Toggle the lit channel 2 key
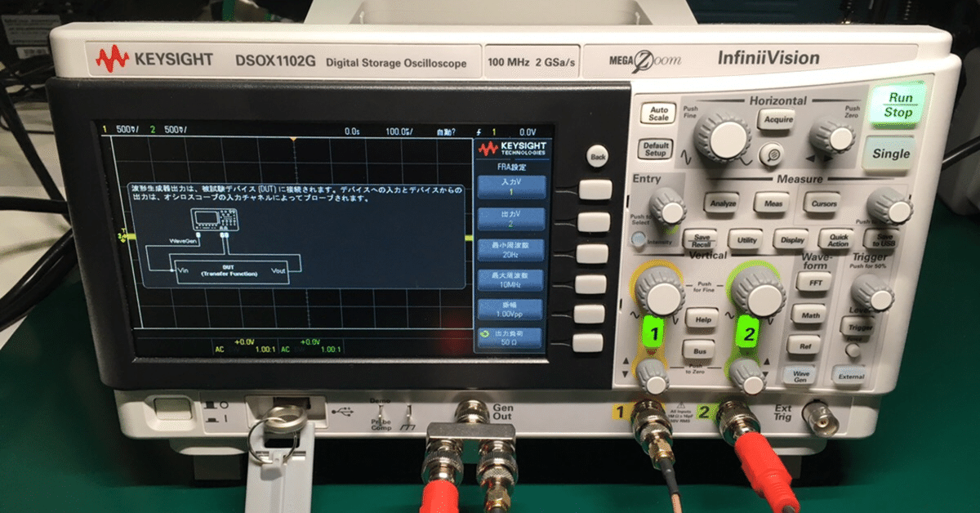 pyautogui.click(x=749, y=332)
